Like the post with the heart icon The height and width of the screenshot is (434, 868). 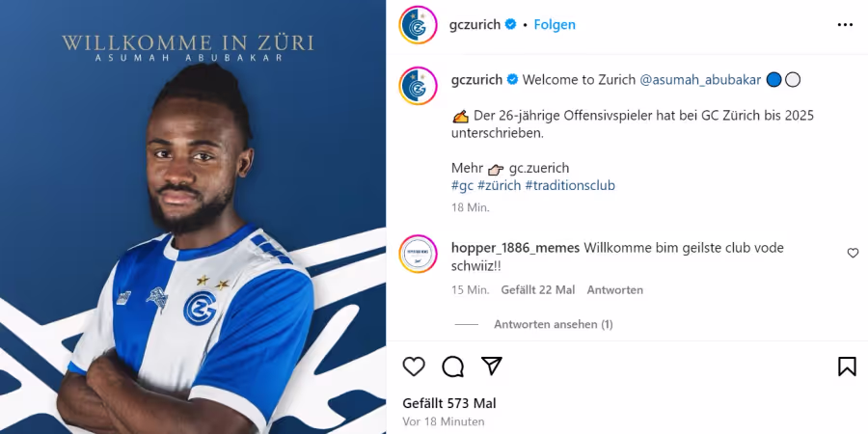[414, 366]
